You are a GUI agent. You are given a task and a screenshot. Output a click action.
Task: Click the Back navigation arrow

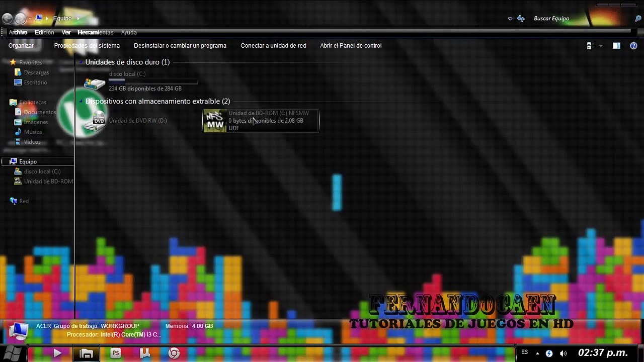pyautogui.click(x=7, y=19)
